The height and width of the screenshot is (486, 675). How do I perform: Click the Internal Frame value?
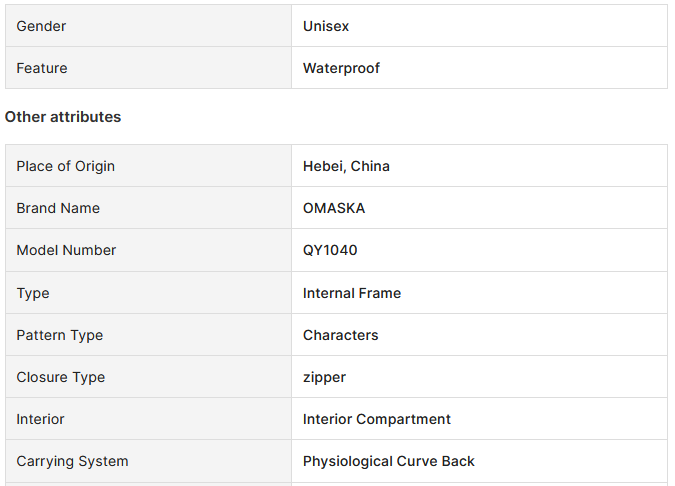pyautogui.click(x=352, y=293)
